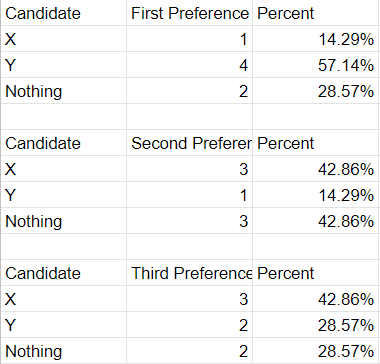
Task: Select first preference count 4 for Y
Action: pyautogui.click(x=189, y=65)
